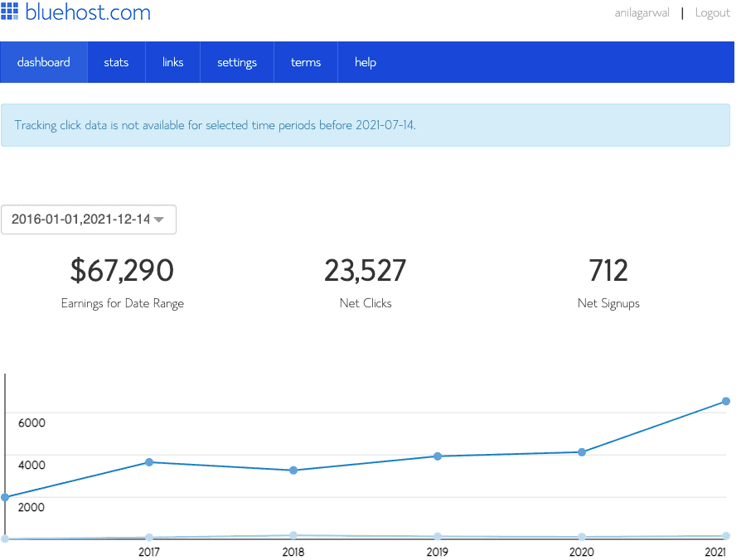Select the 2021 light blue data point
The image size is (746, 560).
point(726,536)
